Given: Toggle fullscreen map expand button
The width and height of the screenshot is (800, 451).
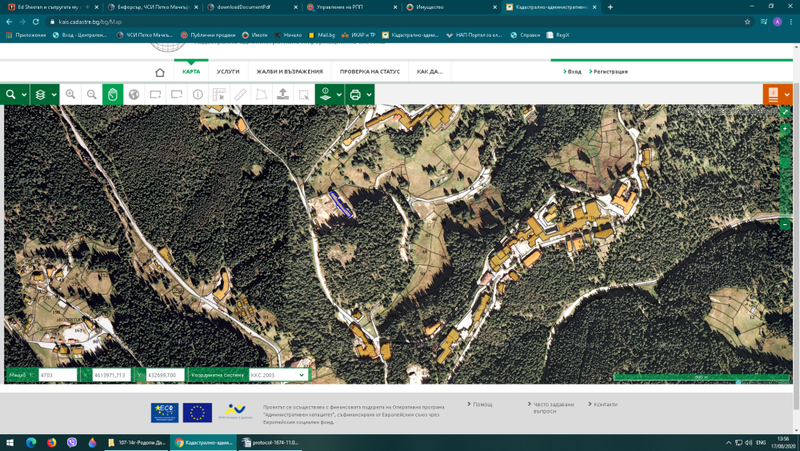Looking at the screenshot, I should point(785,111).
